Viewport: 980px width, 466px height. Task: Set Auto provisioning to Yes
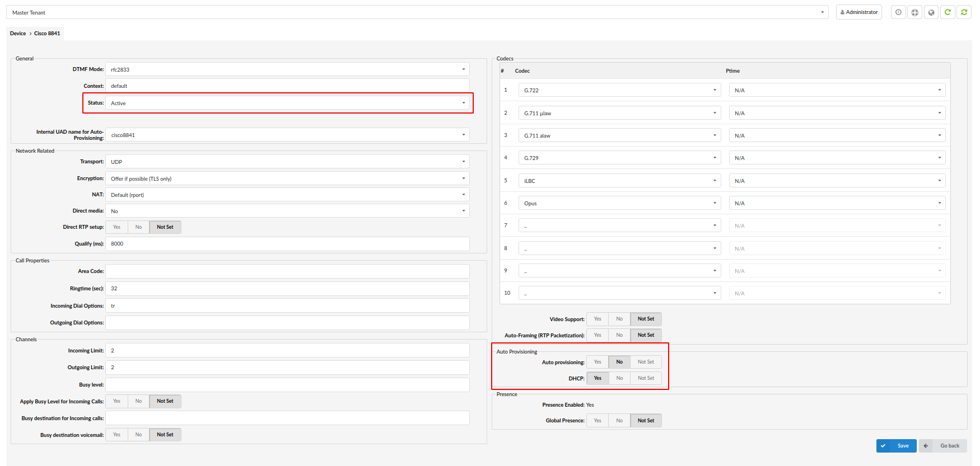click(x=598, y=362)
